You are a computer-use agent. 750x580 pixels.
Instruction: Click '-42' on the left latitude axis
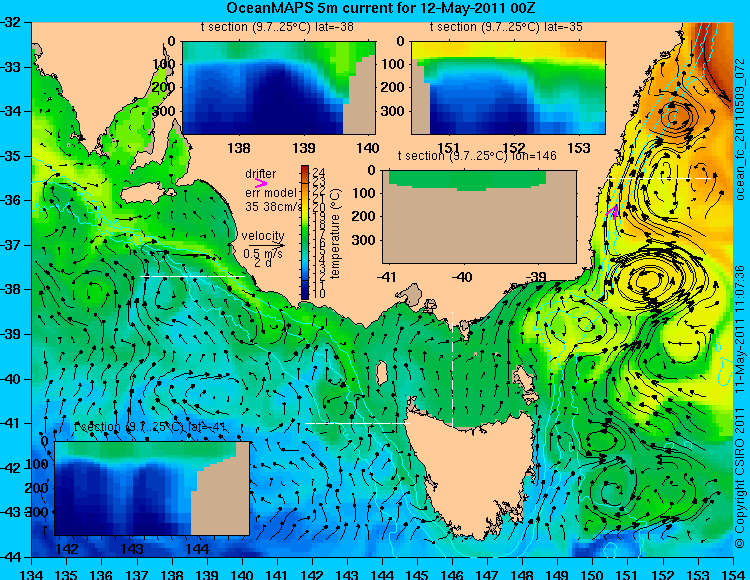point(10,468)
